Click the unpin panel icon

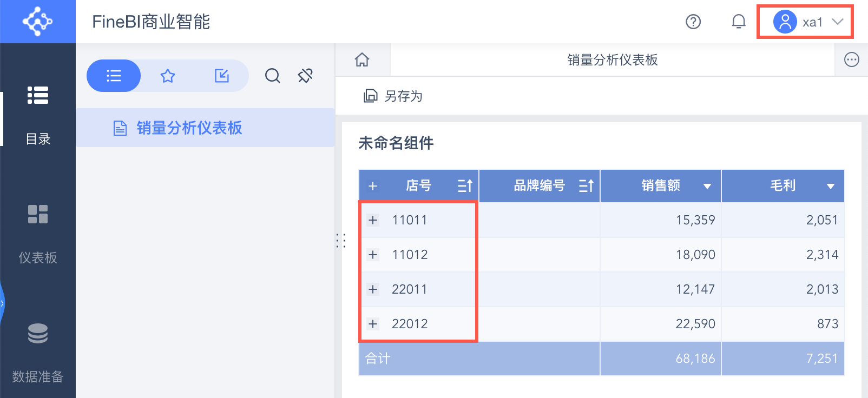(x=305, y=76)
